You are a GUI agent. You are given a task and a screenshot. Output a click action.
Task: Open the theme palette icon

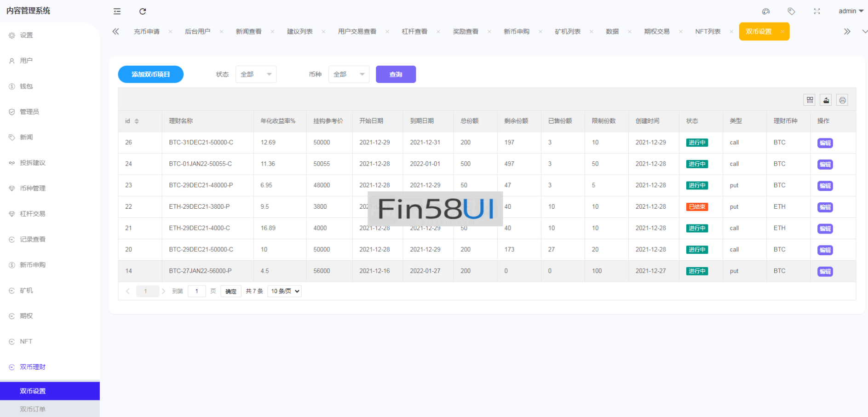[766, 11]
